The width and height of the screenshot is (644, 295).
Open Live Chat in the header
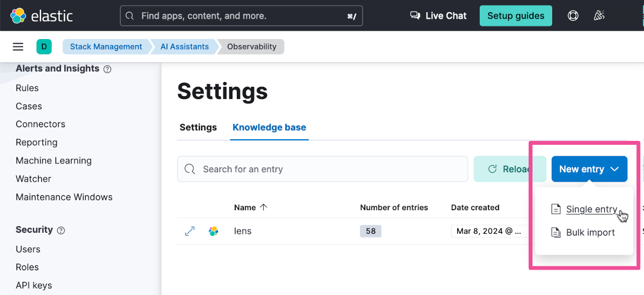tap(438, 16)
